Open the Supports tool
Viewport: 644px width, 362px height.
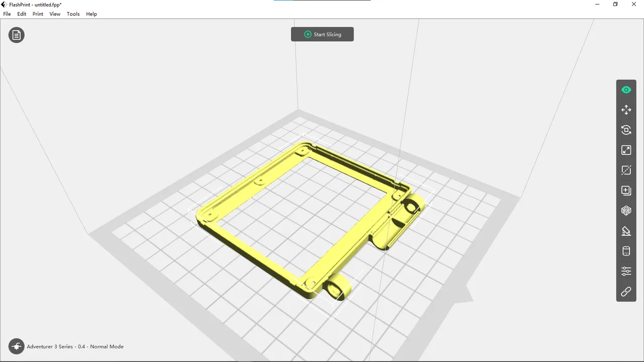[x=626, y=231]
